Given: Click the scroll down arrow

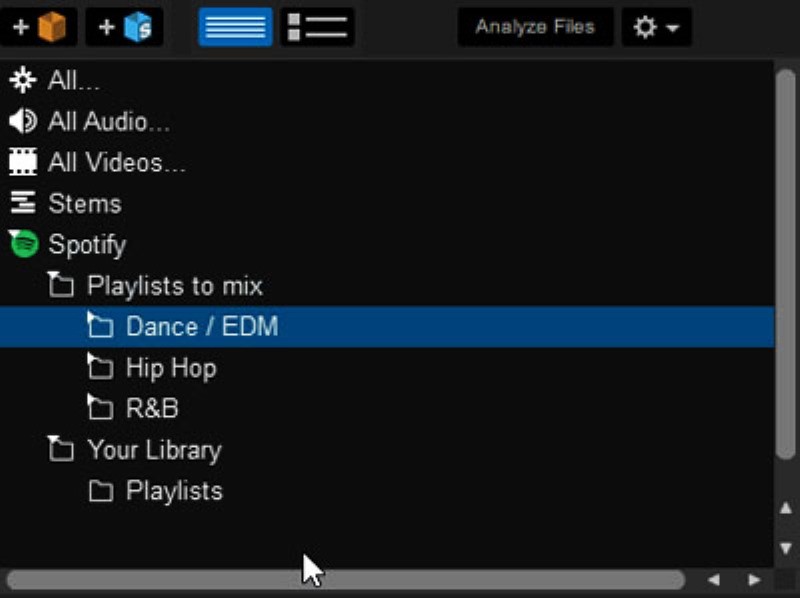Looking at the screenshot, I should 786,549.
